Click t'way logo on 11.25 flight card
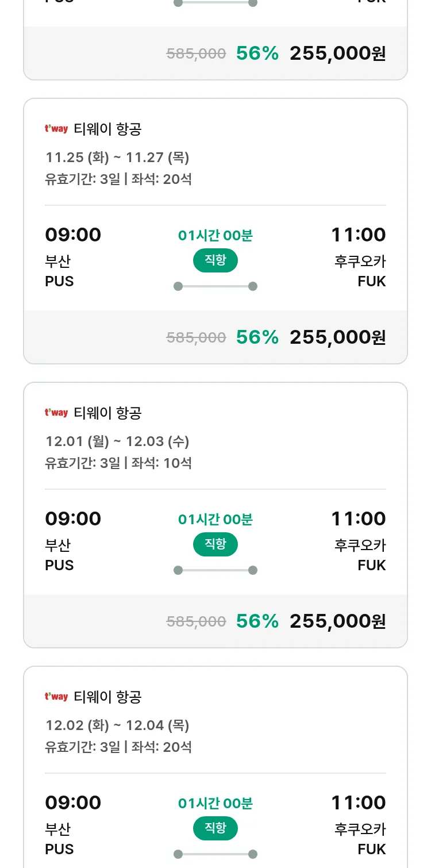The image size is (431, 868). coord(56,129)
